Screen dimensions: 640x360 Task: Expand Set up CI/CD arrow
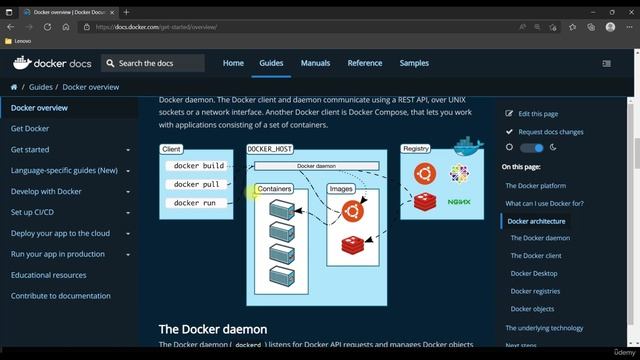coord(128,212)
